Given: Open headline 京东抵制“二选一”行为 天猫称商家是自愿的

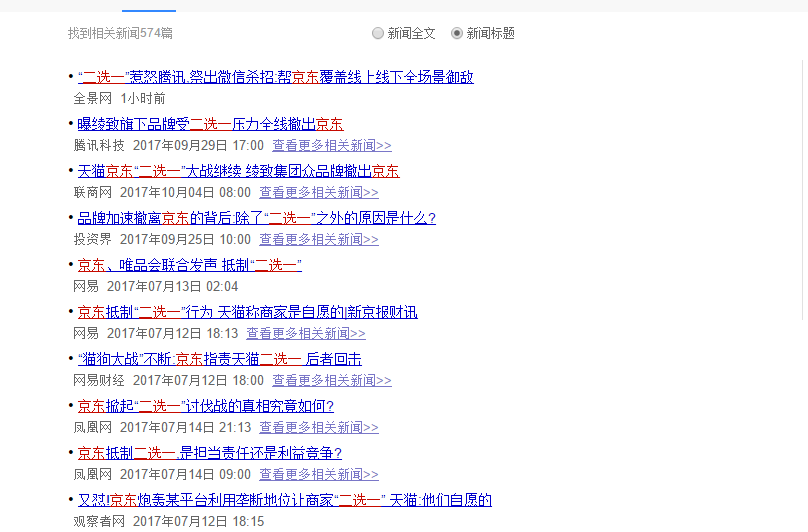Looking at the screenshot, I should (248, 312).
